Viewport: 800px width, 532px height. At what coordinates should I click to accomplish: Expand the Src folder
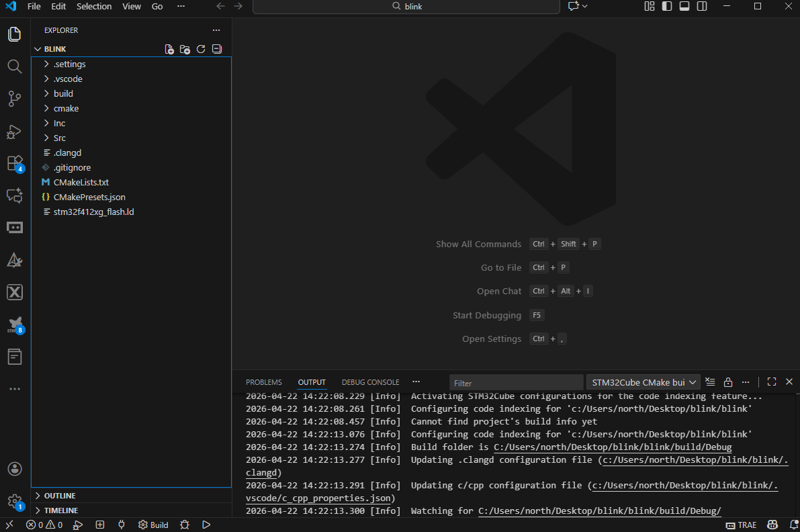click(59, 138)
